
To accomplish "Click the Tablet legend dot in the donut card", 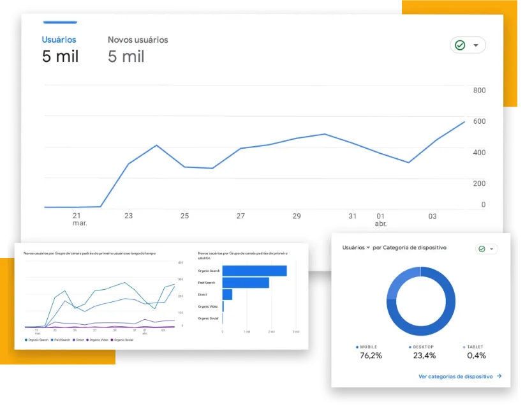I will (464, 347).
